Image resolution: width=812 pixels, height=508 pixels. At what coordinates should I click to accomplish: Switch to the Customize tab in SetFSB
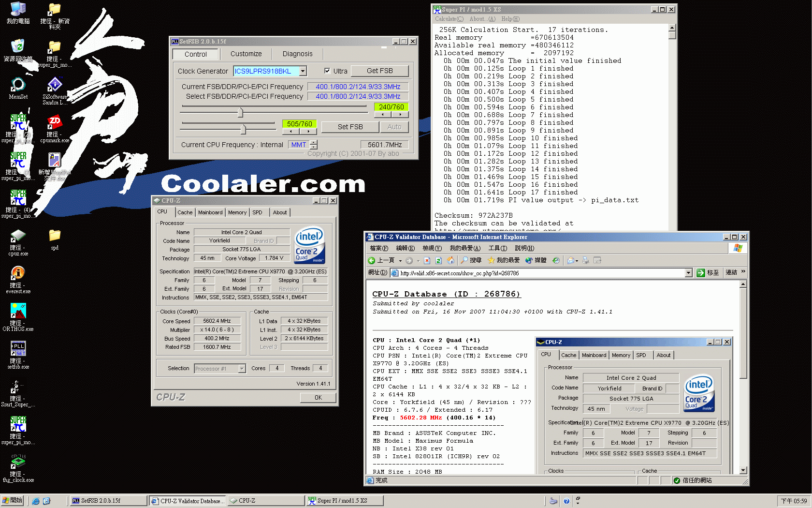point(246,54)
